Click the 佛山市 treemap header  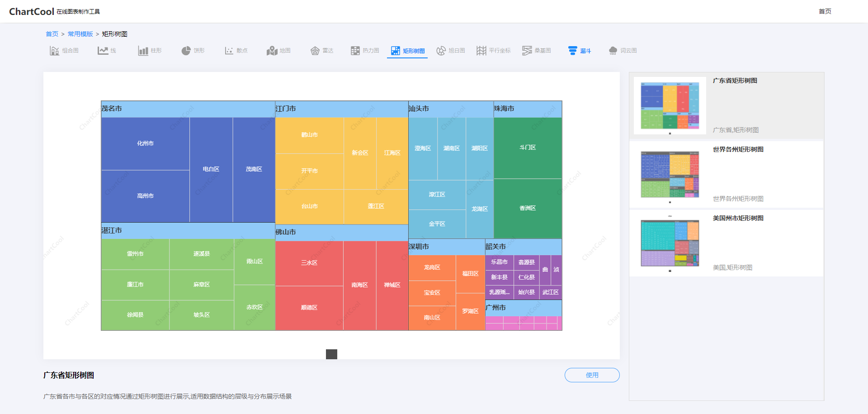[x=341, y=233]
